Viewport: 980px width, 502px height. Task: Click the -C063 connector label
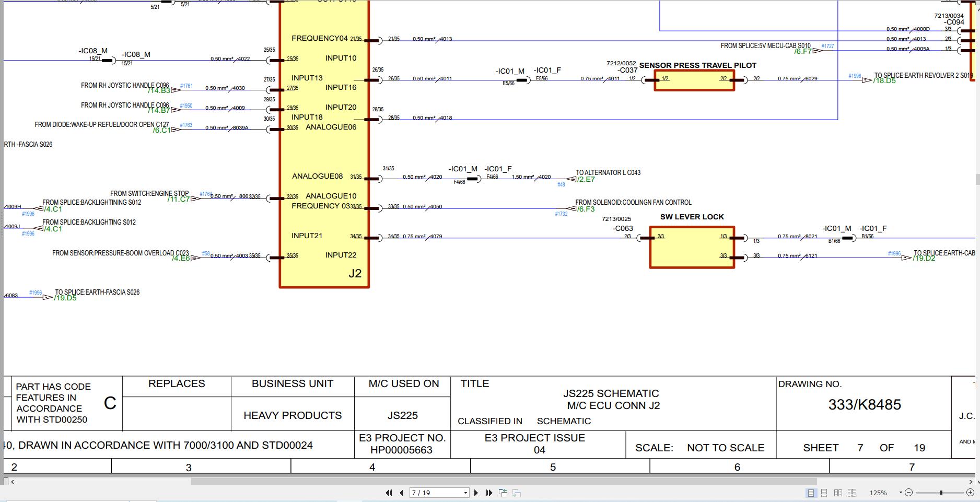pyautogui.click(x=623, y=228)
